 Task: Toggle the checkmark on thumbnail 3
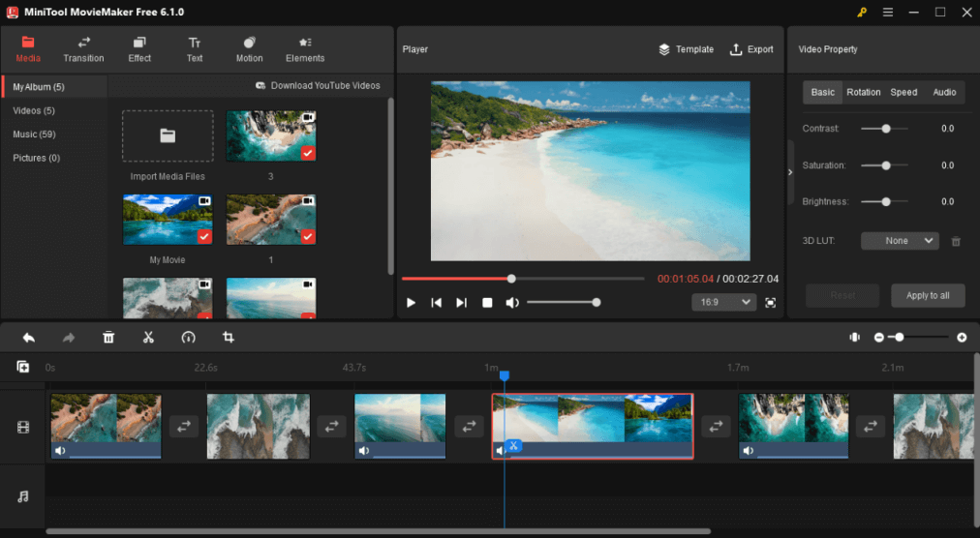pos(308,153)
